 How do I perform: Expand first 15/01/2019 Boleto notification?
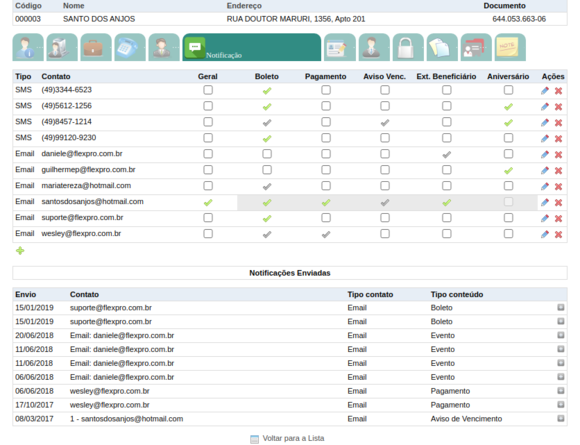pos(561,307)
